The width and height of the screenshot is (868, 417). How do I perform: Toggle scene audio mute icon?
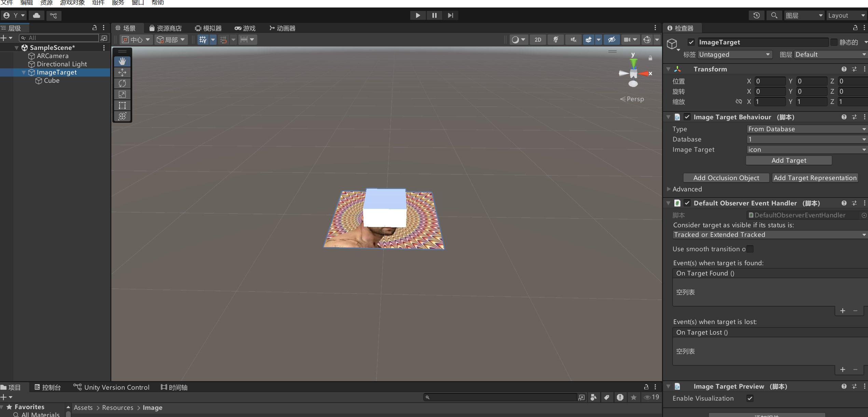tap(573, 40)
